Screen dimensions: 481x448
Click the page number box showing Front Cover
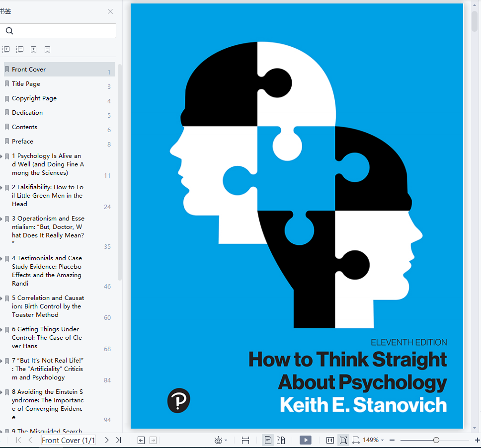69,441
